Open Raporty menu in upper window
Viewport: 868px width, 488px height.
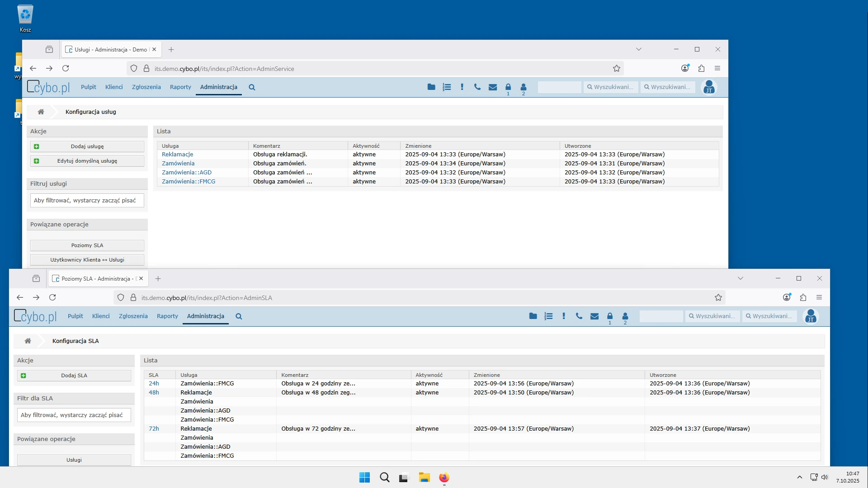tap(180, 87)
